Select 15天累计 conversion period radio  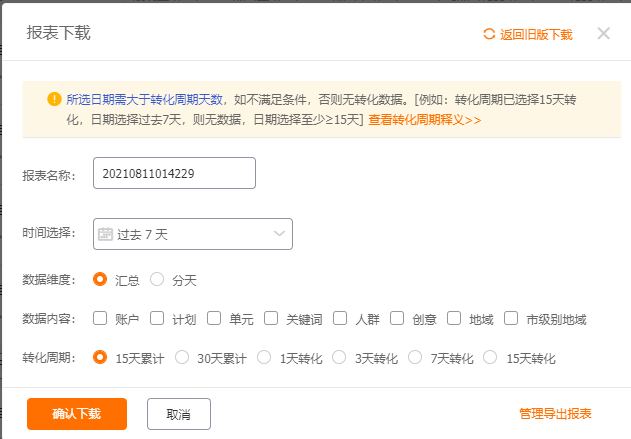[100, 357]
